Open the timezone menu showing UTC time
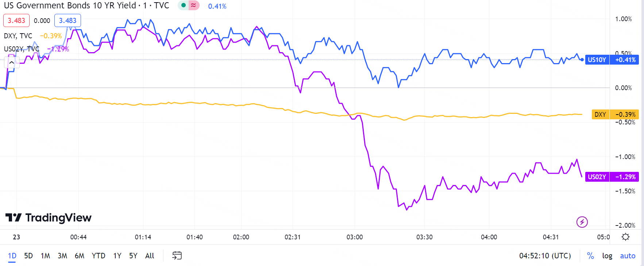Screen dimensions: 644x266 coord(545,256)
